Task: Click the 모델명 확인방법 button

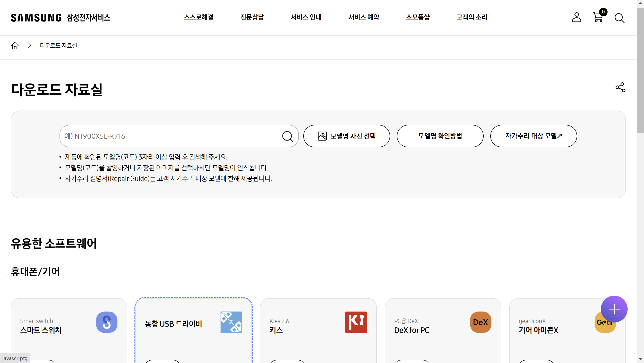Action: click(440, 136)
